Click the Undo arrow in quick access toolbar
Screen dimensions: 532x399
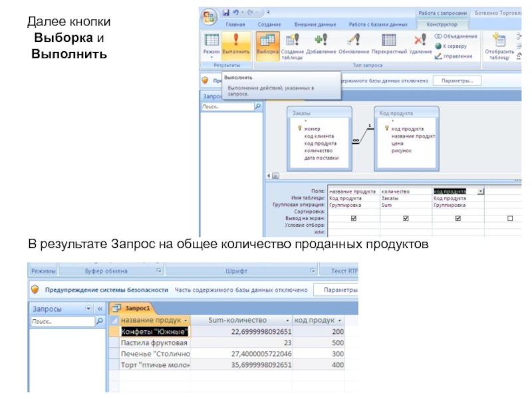point(236,13)
